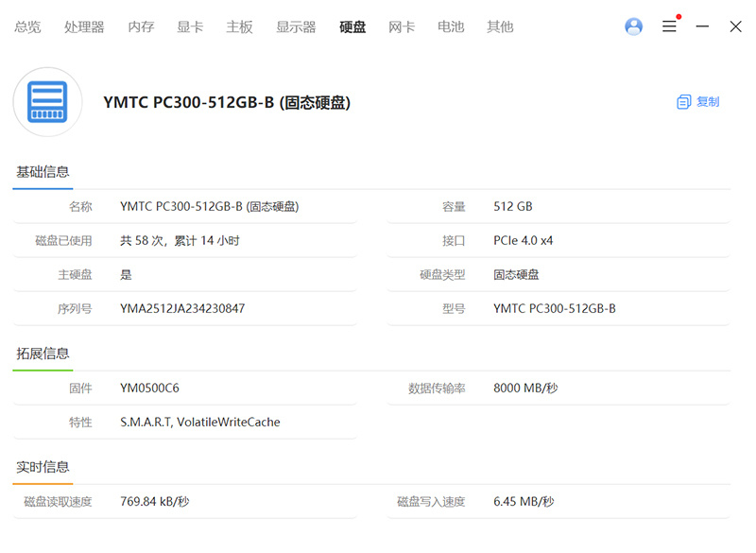The image size is (756, 553).
Task: Open the 显卡 graphics card tab
Action: (190, 26)
